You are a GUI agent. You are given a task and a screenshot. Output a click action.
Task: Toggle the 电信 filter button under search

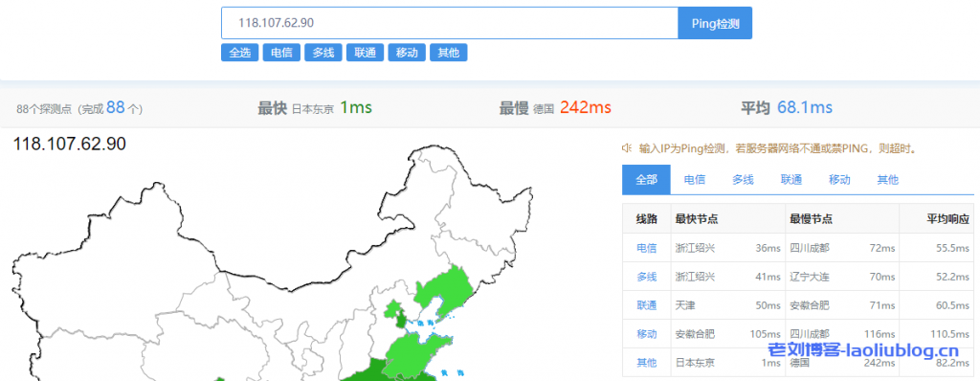(281, 53)
